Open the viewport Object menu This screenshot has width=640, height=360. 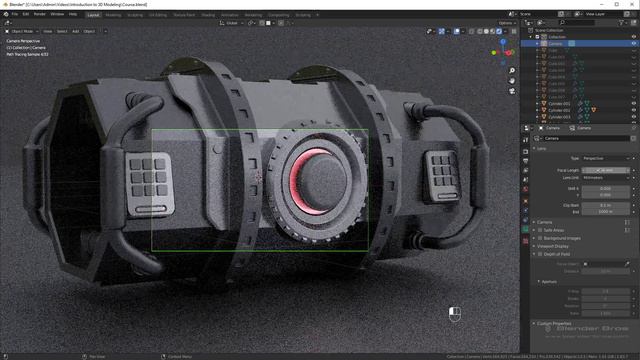89,31
